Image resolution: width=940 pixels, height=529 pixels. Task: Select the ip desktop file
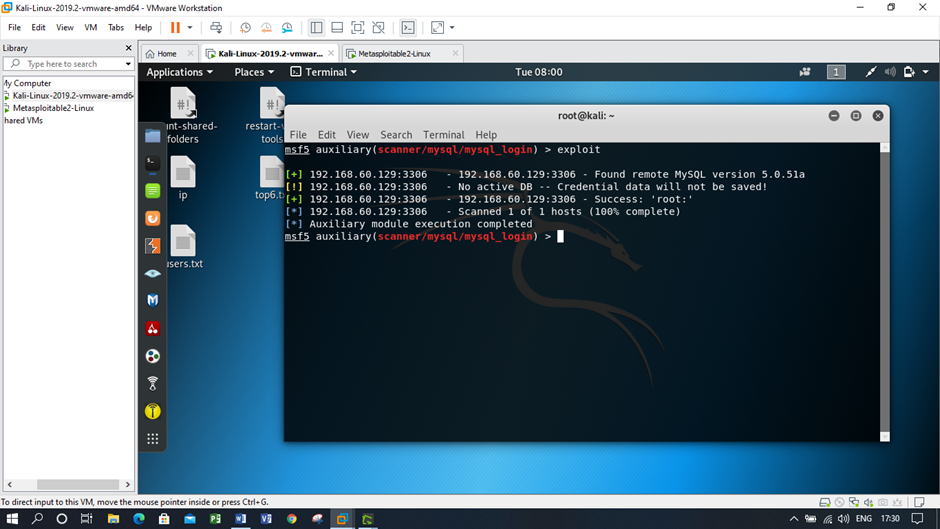183,179
